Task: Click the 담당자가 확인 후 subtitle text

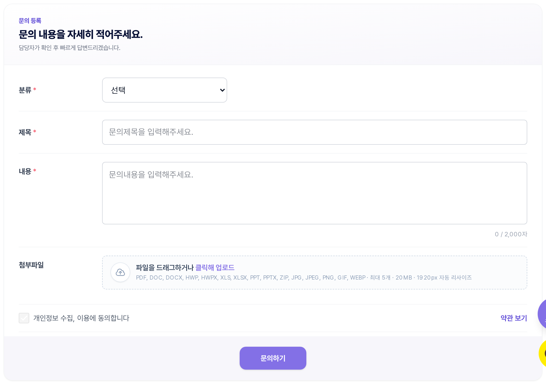Action: [x=70, y=48]
